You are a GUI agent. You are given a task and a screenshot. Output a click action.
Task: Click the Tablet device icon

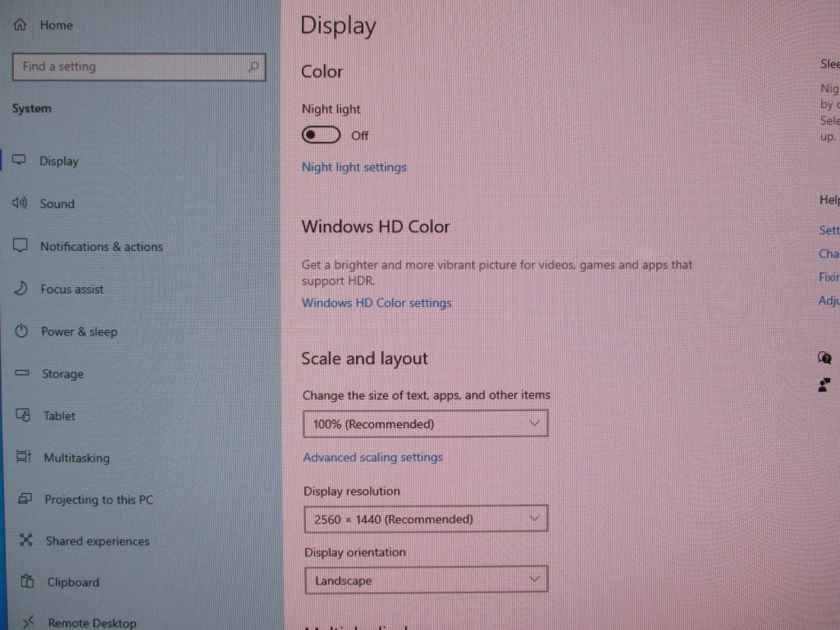[x=23, y=414]
